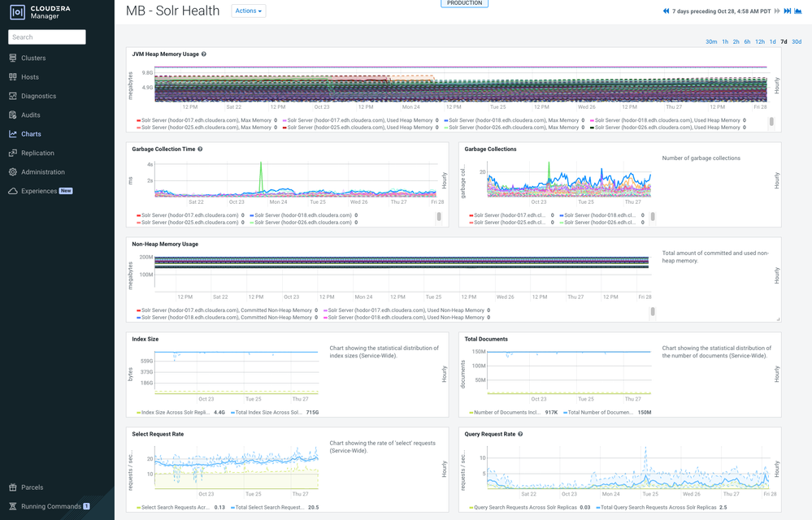
Task: Open the Actions dropdown
Action: [249, 11]
